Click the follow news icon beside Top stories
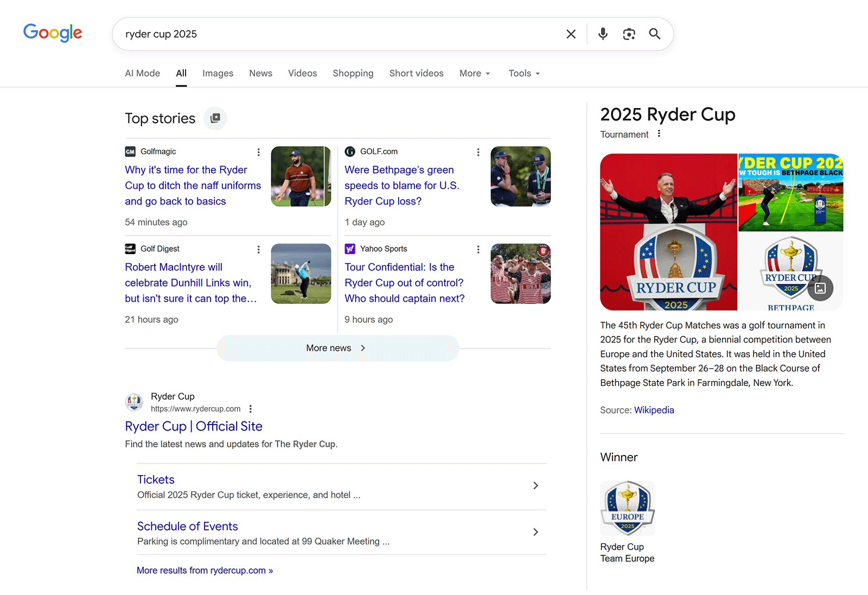 pos(215,118)
